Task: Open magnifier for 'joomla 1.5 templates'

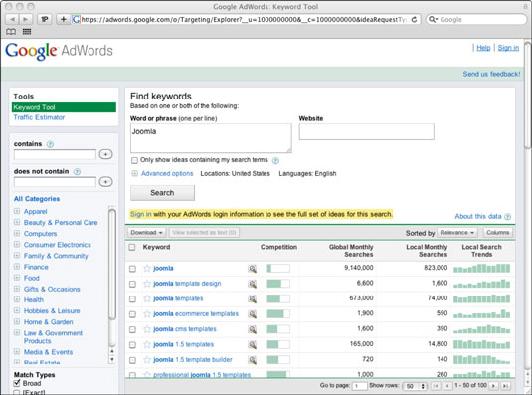Action: 253,345
